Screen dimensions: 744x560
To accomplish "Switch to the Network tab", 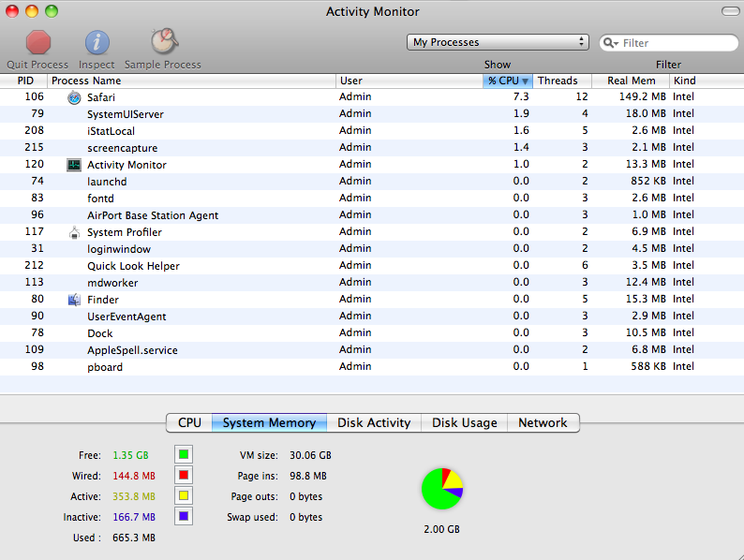I will click(543, 422).
